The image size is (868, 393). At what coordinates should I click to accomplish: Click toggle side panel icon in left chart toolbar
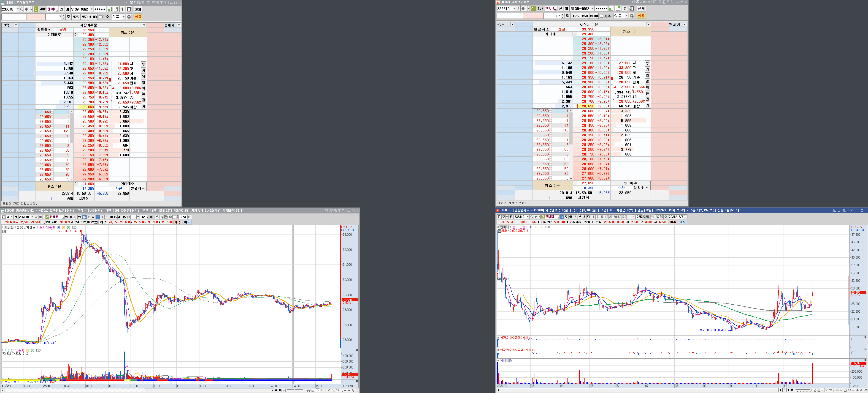click(3, 217)
